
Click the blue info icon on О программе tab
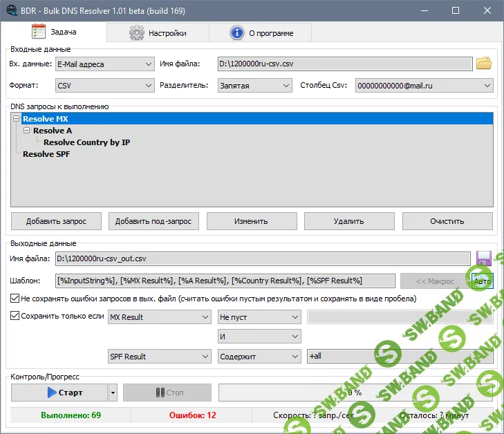point(237,32)
